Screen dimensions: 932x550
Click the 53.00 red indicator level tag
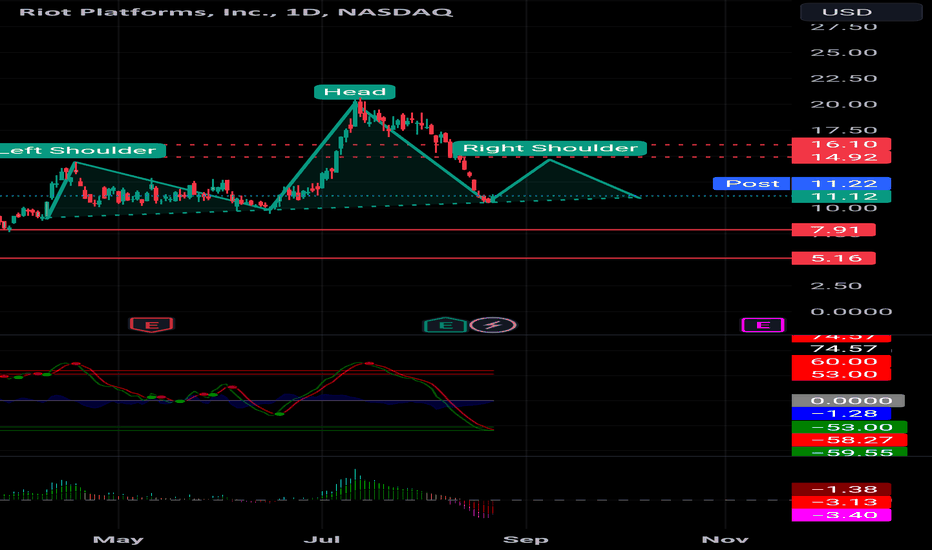tap(841, 374)
